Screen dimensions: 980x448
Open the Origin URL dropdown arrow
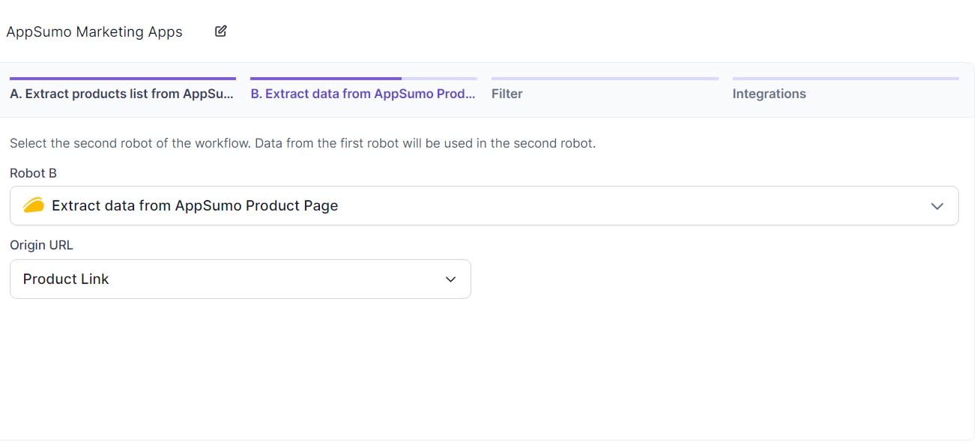(x=450, y=279)
